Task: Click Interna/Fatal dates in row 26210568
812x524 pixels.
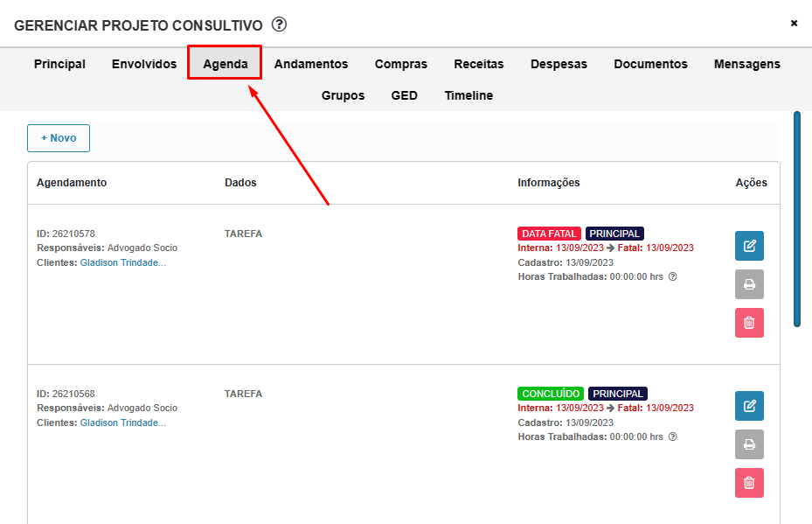Action: 606,408
